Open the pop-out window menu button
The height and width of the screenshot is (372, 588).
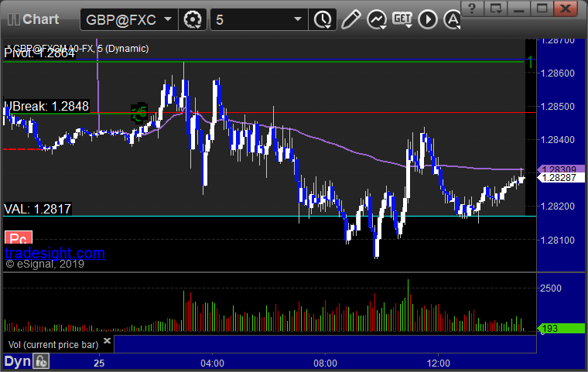495,8
